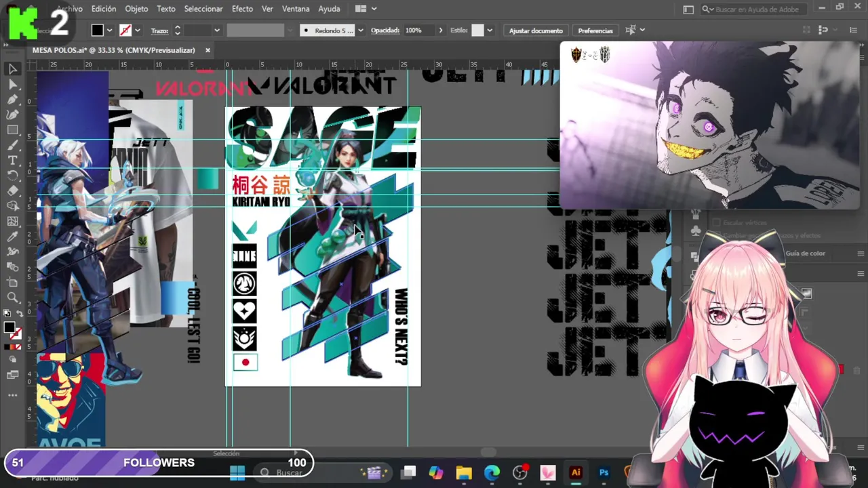Open the Color Guide panel menu icon
Viewport: 868px width, 488px height.
tap(861, 253)
